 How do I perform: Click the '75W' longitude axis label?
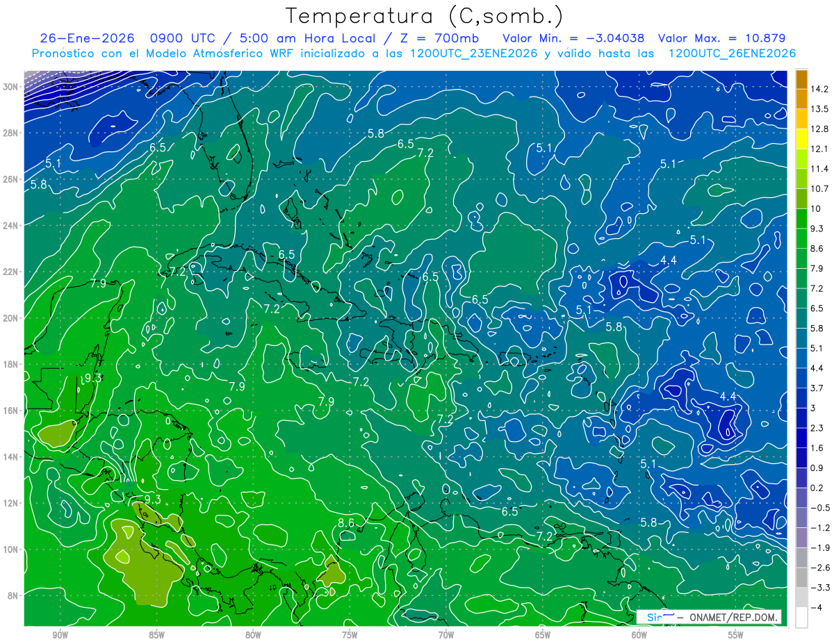pos(350,635)
